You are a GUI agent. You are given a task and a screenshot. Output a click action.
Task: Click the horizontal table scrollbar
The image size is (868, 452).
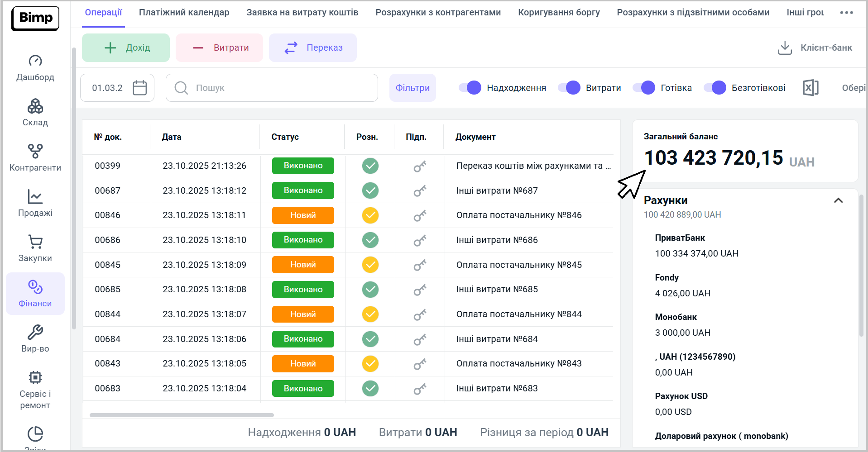tap(182, 415)
